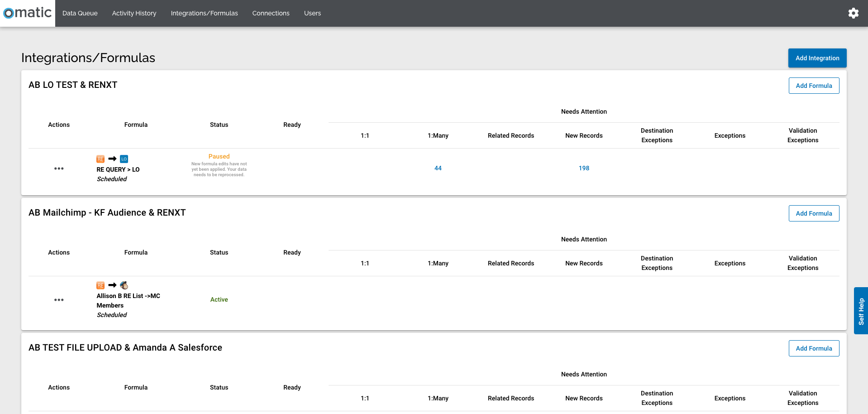
Task: Add Formula for AB LO TEST & RENXT
Action: pyautogui.click(x=814, y=86)
